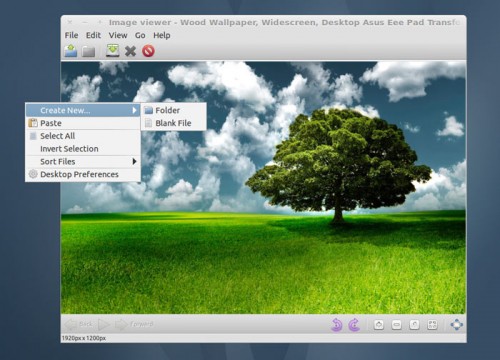Open Desktop Preferences from context menu
This screenshot has width=500, height=360.
pos(83,174)
